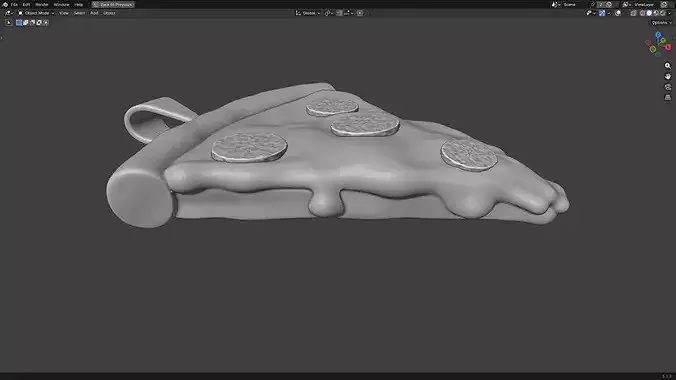Open the shading options dropdown arrow

pyautogui.click(x=670, y=13)
